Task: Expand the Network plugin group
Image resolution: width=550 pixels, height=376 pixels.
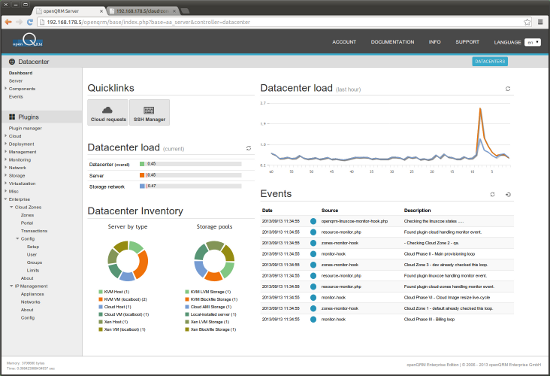Action: [6, 167]
